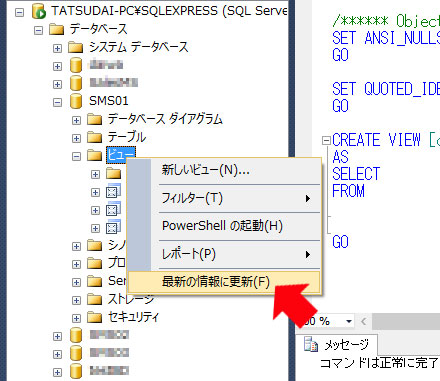Expand the セキュリティ node
This screenshot has width=440, height=381.
(76, 318)
